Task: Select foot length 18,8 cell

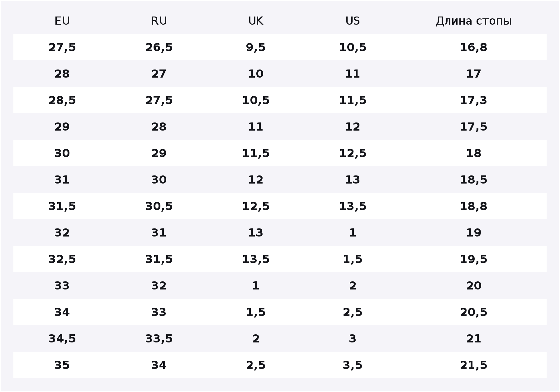Action: [473, 206]
